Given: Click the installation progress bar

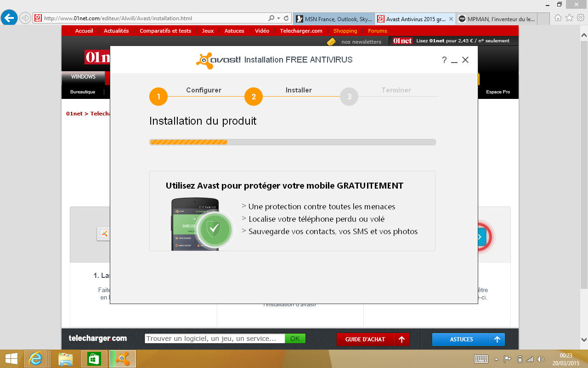Looking at the screenshot, I should (293, 142).
